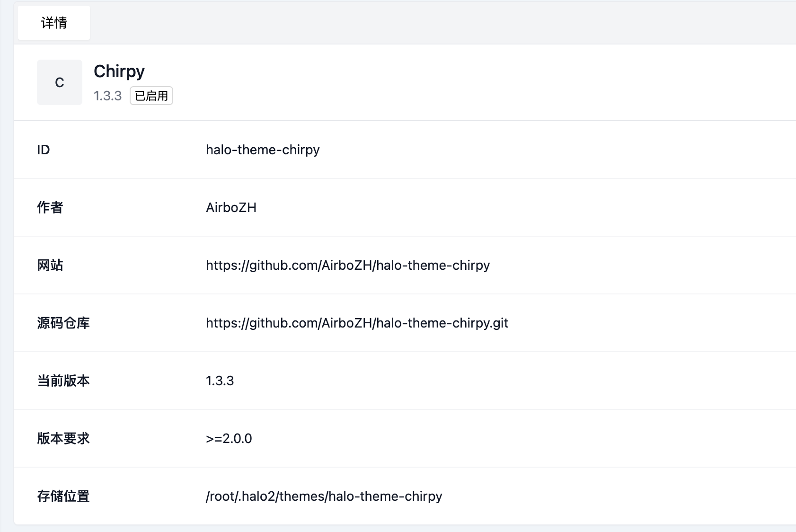Click the author name AirboZH
Screen dimensions: 796x532
point(231,207)
